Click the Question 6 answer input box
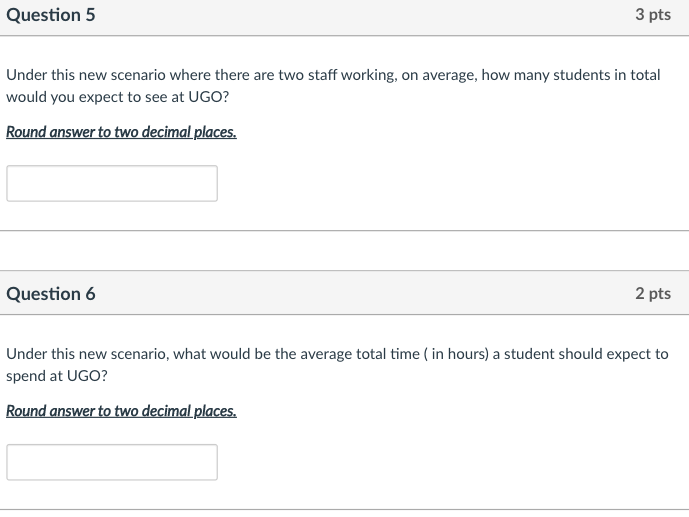This screenshot has width=689, height=517. 112,462
